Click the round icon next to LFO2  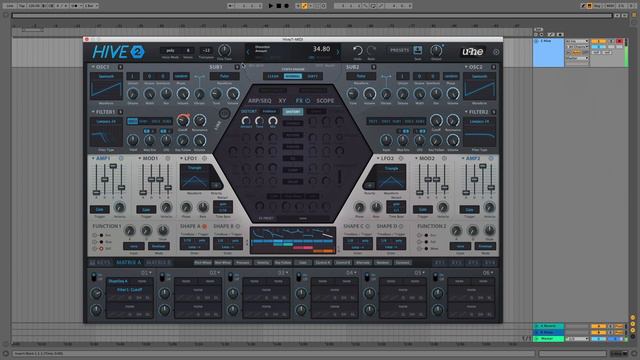(401, 158)
